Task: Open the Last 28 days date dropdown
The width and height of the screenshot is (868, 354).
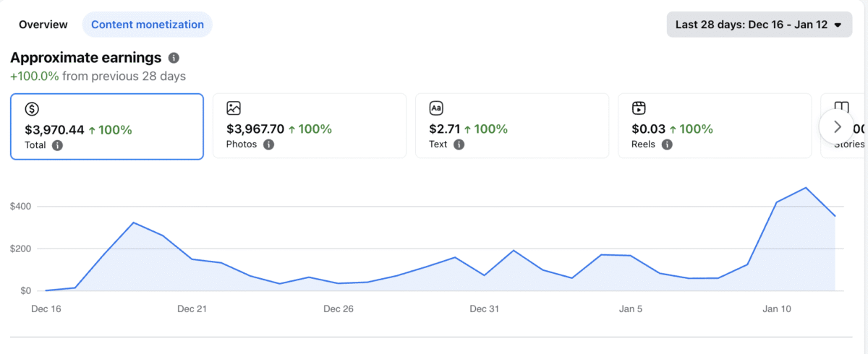Action: tap(759, 25)
